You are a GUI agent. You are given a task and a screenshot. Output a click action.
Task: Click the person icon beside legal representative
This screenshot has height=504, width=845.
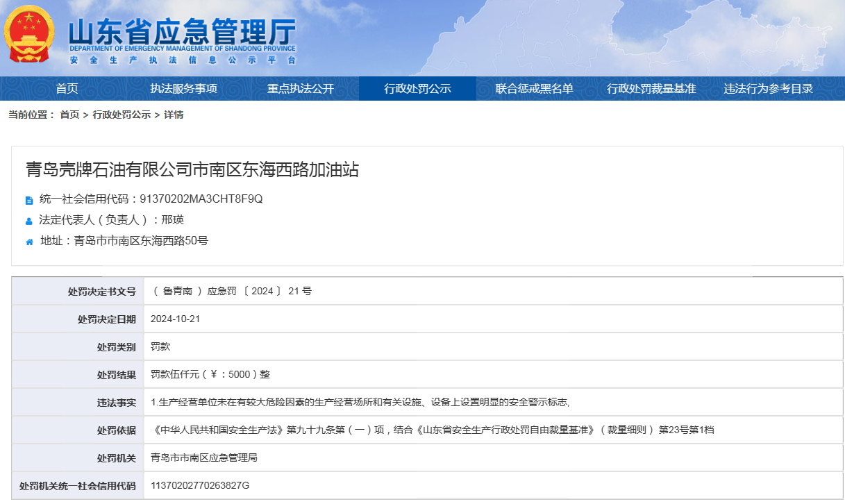click(29, 221)
